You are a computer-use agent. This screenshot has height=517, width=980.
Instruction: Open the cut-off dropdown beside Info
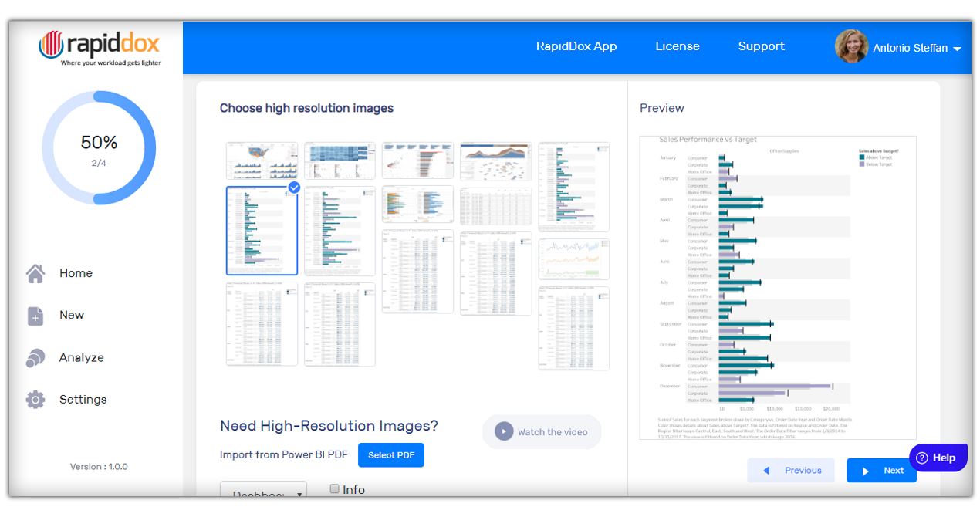tap(263, 490)
